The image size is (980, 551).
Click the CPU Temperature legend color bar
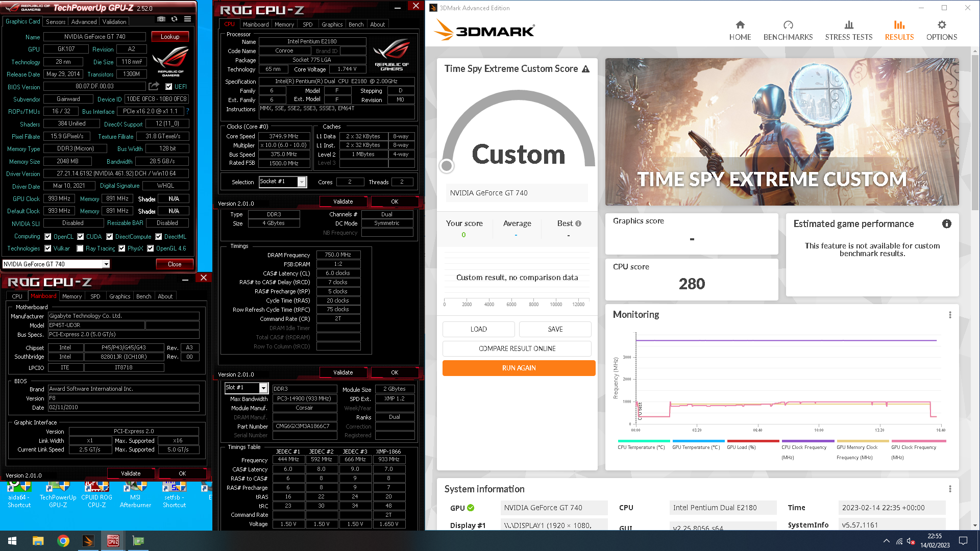tap(644, 441)
